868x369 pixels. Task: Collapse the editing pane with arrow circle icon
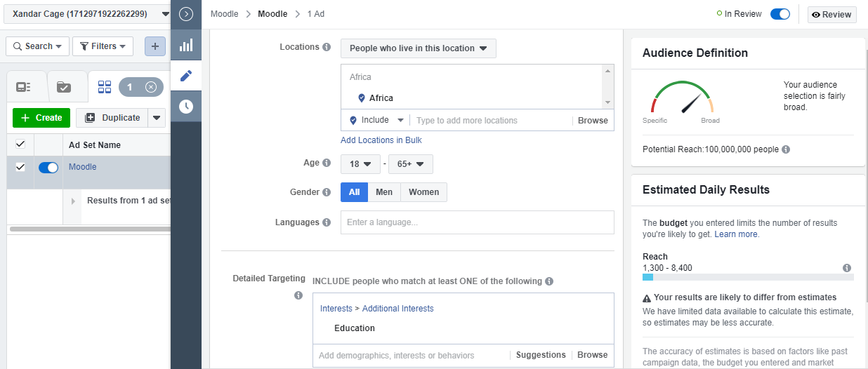186,14
